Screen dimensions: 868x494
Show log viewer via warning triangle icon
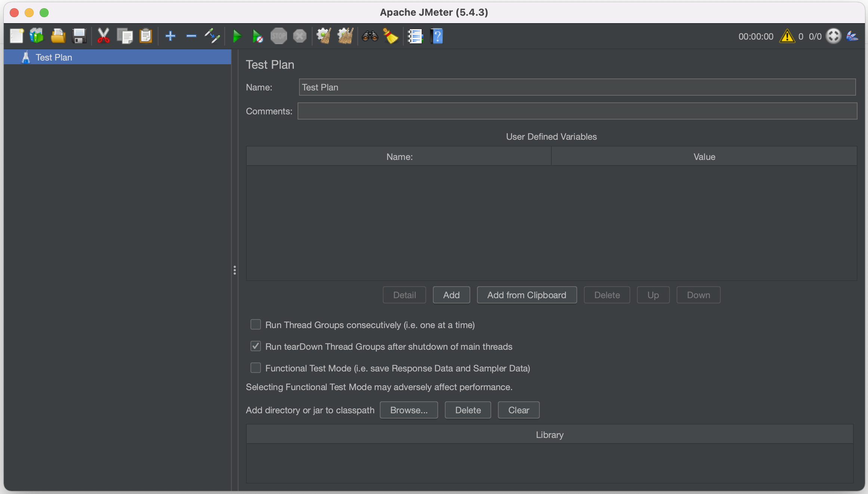[x=787, y=36]
